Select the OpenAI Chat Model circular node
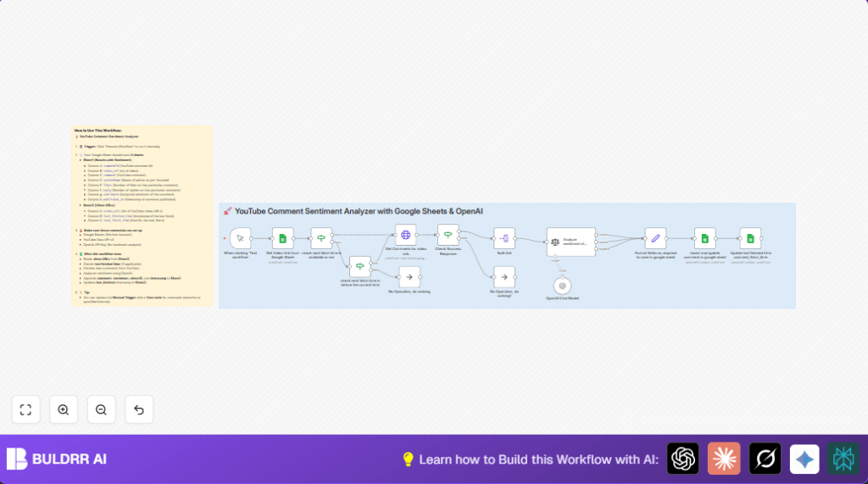 [x=563, y=286]
